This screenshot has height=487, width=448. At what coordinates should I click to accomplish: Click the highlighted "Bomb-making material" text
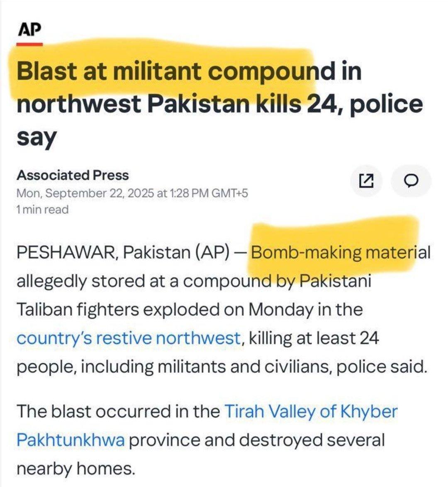(x=340, y=252)
